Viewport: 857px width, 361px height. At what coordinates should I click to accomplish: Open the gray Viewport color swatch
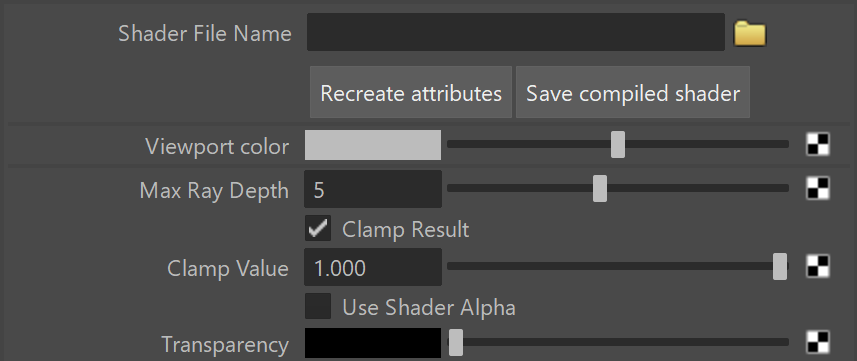[x=373, y=145]
